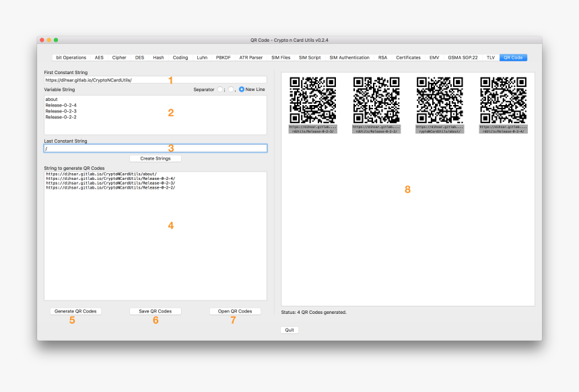
Task: Select the TLV tab
Action: click(x=490, y=58)
